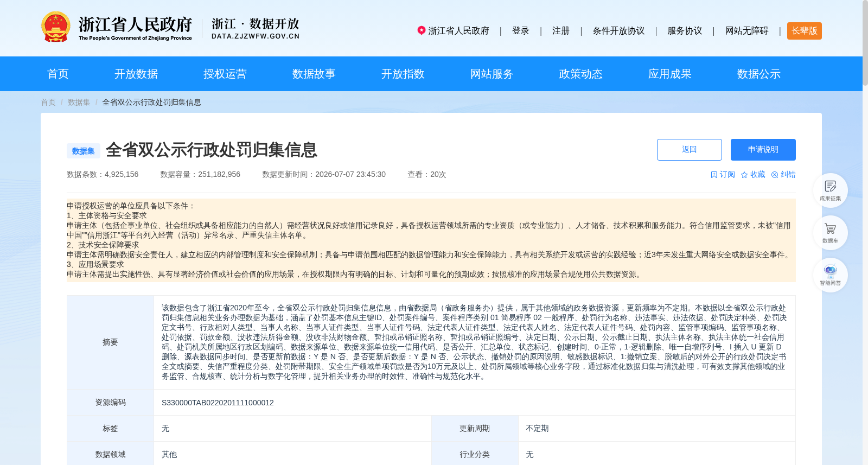Open the 网站无障碍 link
The image size is (868, 465).
[747, 31]
